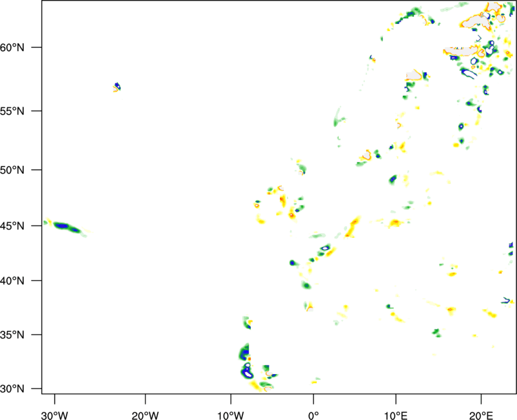
Task: Click the 30°W longitude label
Action: (55, 415)
